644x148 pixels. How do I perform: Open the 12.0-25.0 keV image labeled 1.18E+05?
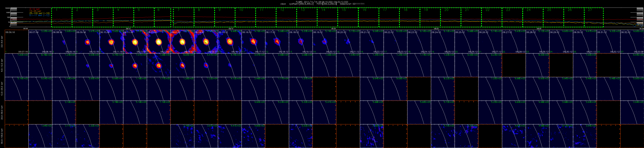click(135, 89)
